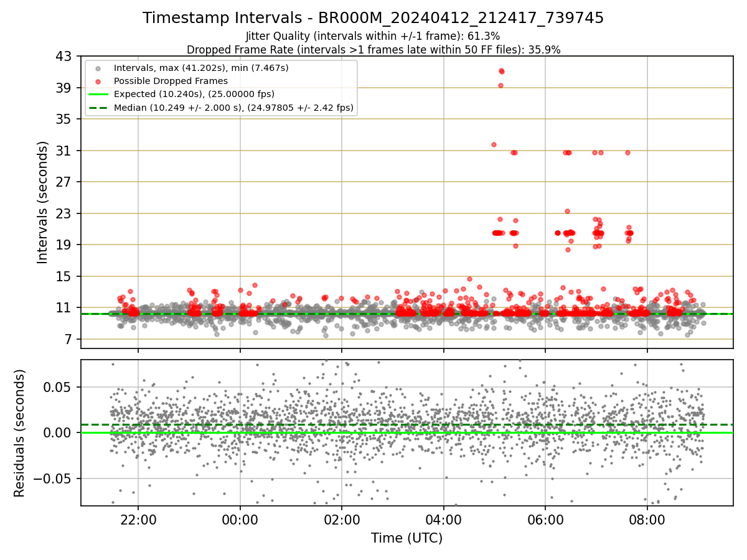Viewport: 747px width, 560px height.
Task: Click the 'Jitter Quality' subtitle line showing 61.3%
Action: (373, 36)
